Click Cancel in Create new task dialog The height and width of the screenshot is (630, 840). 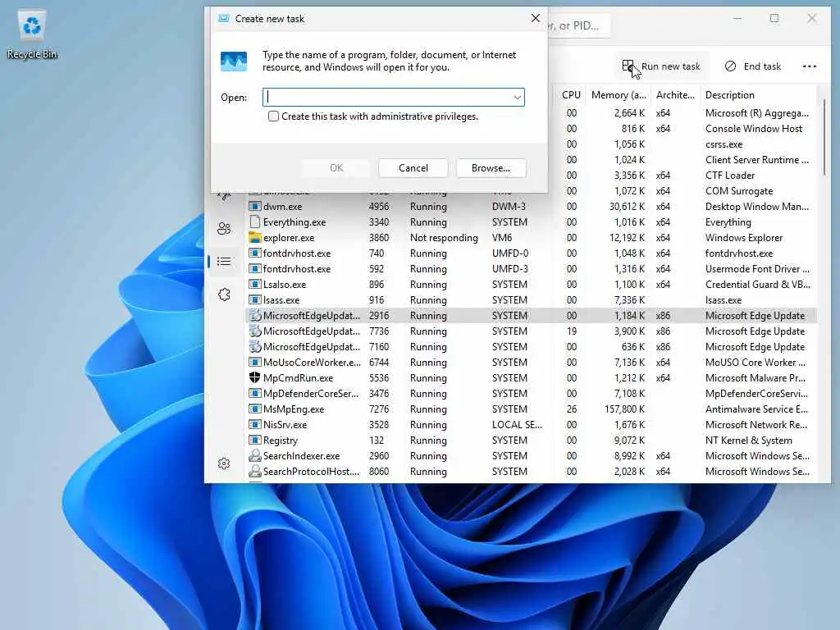click(x=413, y=167)
